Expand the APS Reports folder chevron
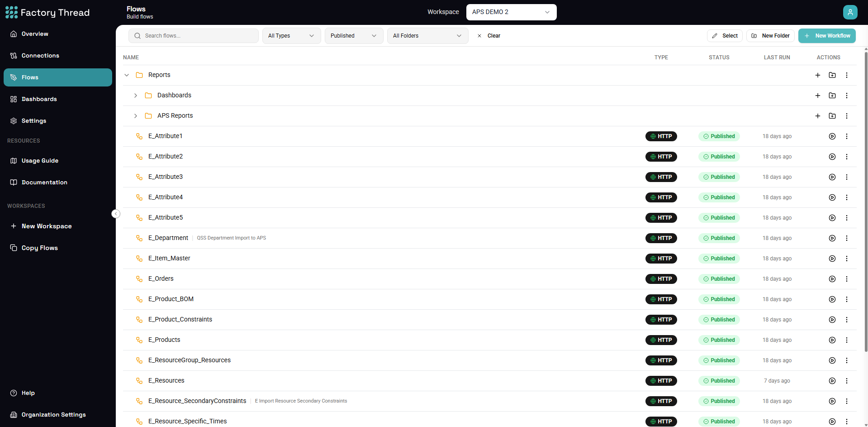The width and height of the screenshot is (868, 427). tap(136, 116)
